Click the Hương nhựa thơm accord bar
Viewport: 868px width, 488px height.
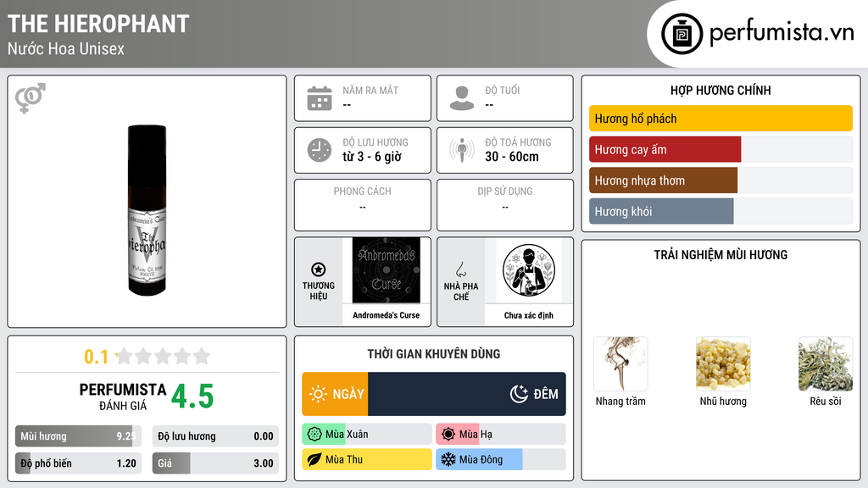tap(721, 180)
